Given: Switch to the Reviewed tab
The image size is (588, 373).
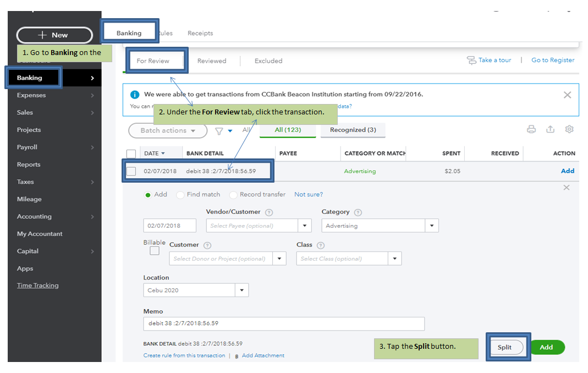Looking at the screenshot, I should 212,61.
